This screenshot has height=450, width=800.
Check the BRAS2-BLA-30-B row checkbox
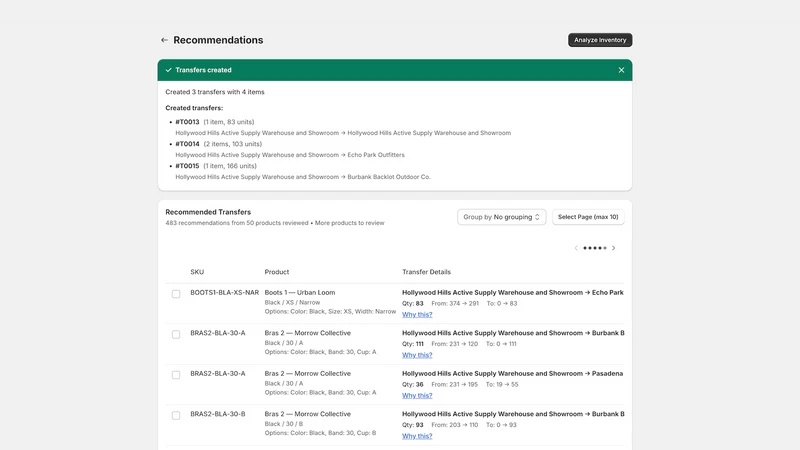(176, 415)
